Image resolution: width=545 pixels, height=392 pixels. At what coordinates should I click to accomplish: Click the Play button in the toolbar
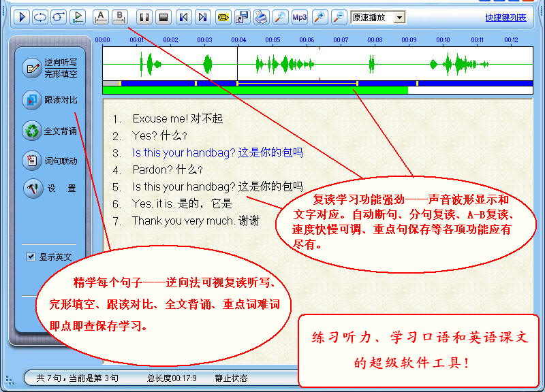22,17
